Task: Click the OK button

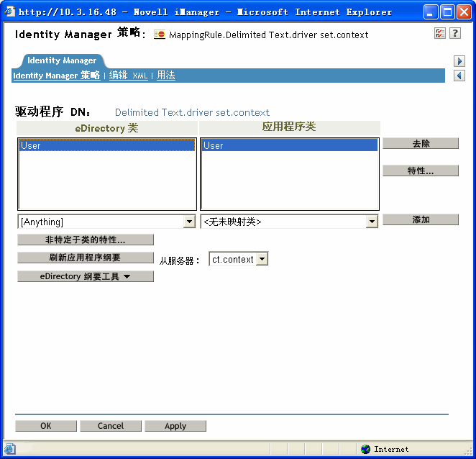Action: [46, 426]
